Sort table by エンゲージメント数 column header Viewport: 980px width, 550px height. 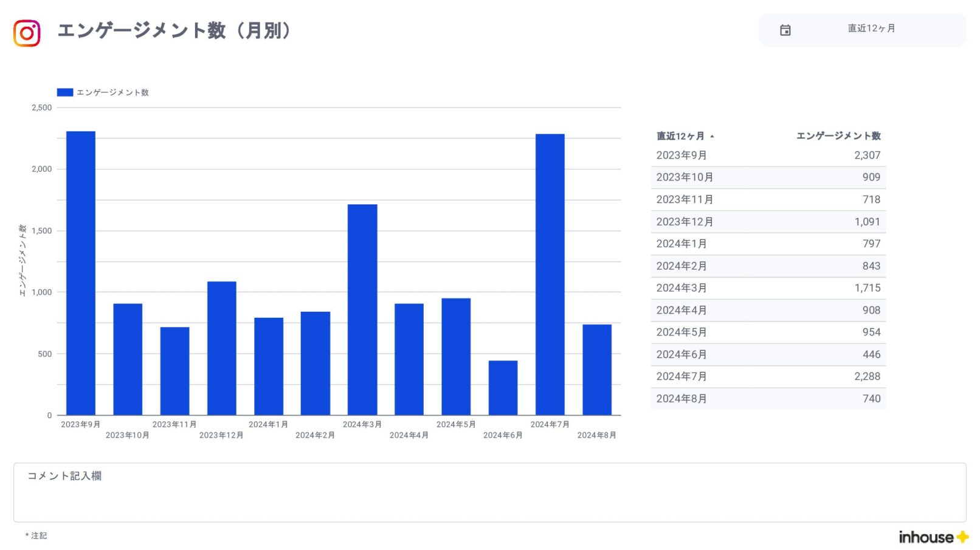838,136
